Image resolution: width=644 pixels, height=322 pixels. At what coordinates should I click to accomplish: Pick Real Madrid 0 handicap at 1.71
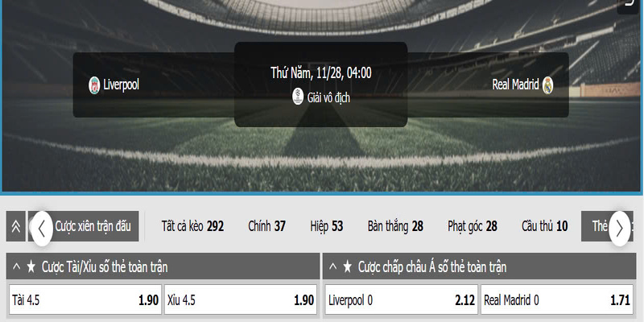pyautogui.click(x=557, y=300)
